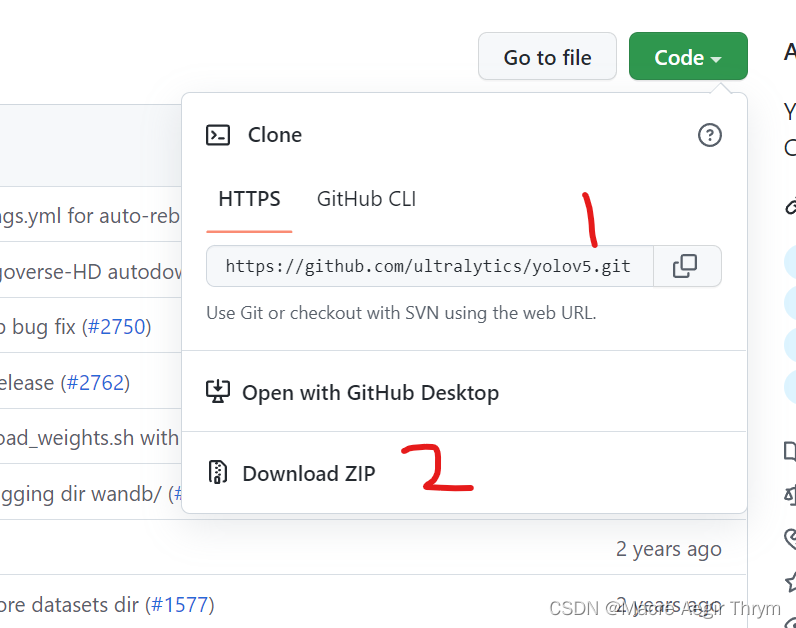Copy the clone URL with clipboard icon
Image resolution: width=796 pixels, height=628 pixels.
pyautogui.click(x=685, y=266)
